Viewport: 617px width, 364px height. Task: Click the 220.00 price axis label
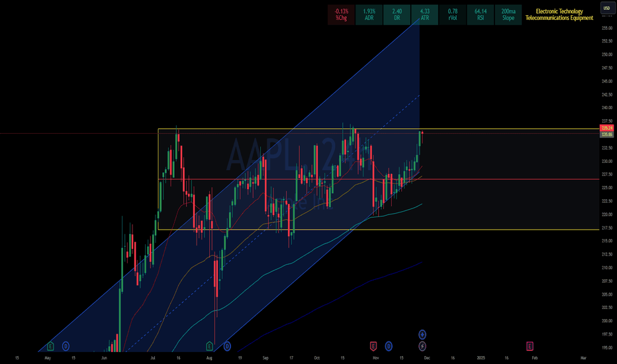[x=607, y=214]
